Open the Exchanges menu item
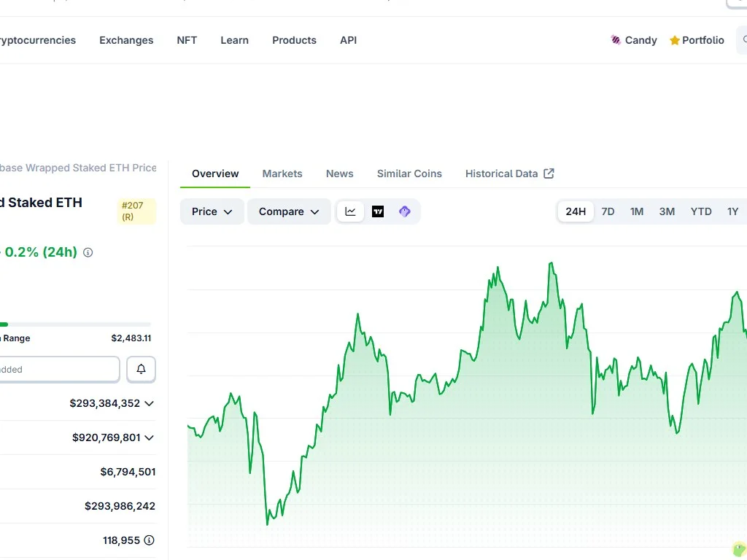 point(126,41)
